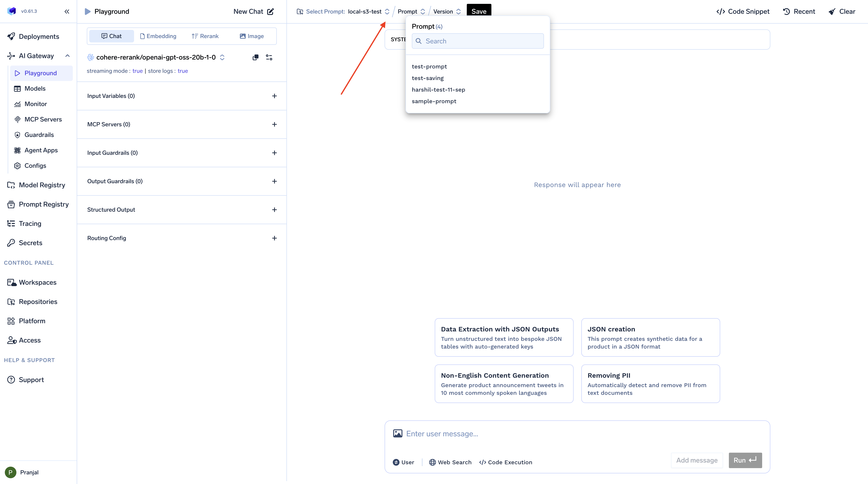This screenshot has width=868, height=484.
Task: Switch to the Embedding tab
Action: pyautogui.click(x=158, y=36)
